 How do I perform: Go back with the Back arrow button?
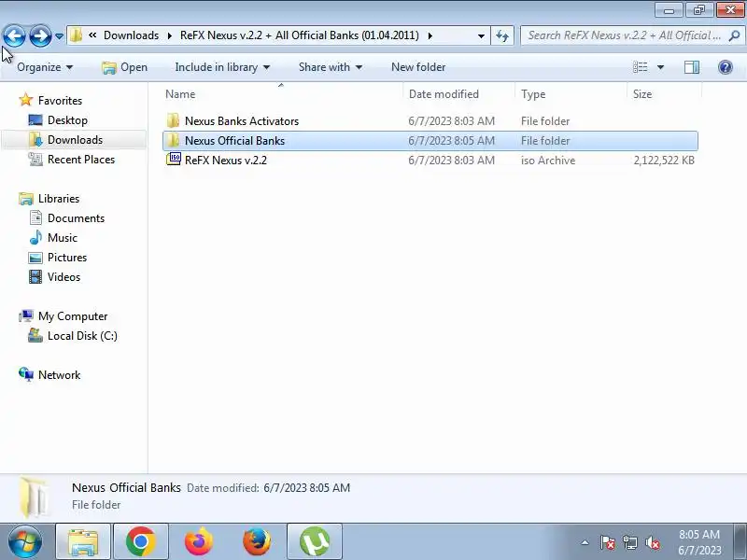pyautogui.click(x=14, y=35)
